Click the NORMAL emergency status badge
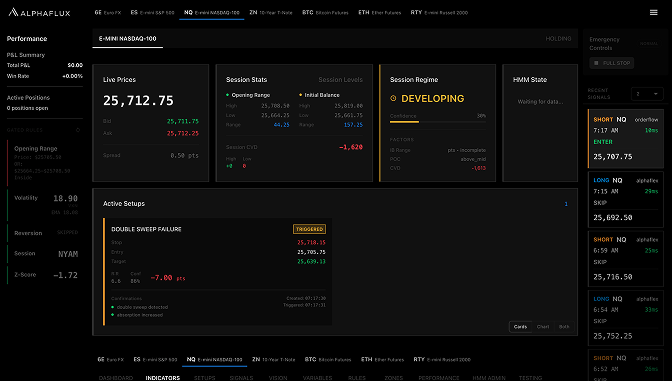This screenshot has width=672, height=381. (x=649, y=44)
